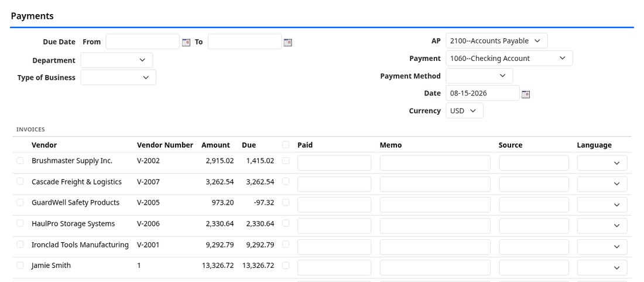Image resolution: width=644 pixels, height=282 pixels.
Task: Check the paid box for GuardWell's -97.32 due
Action: [x=286, y=202]
